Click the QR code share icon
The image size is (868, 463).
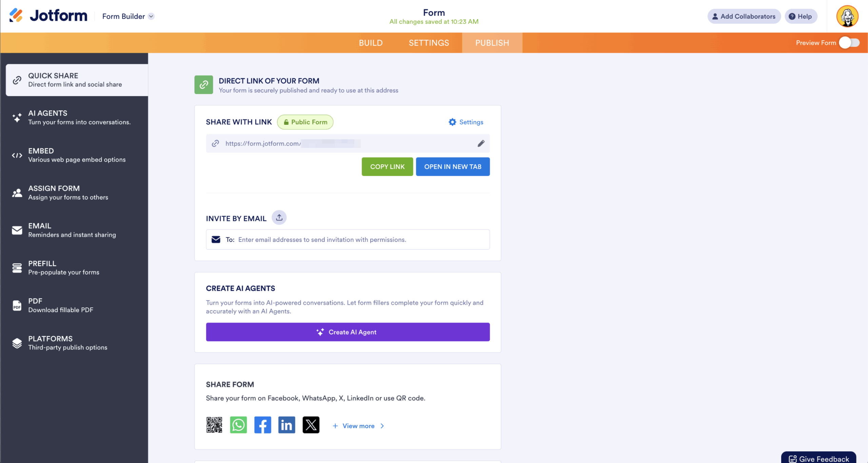[x=214, y=425]
